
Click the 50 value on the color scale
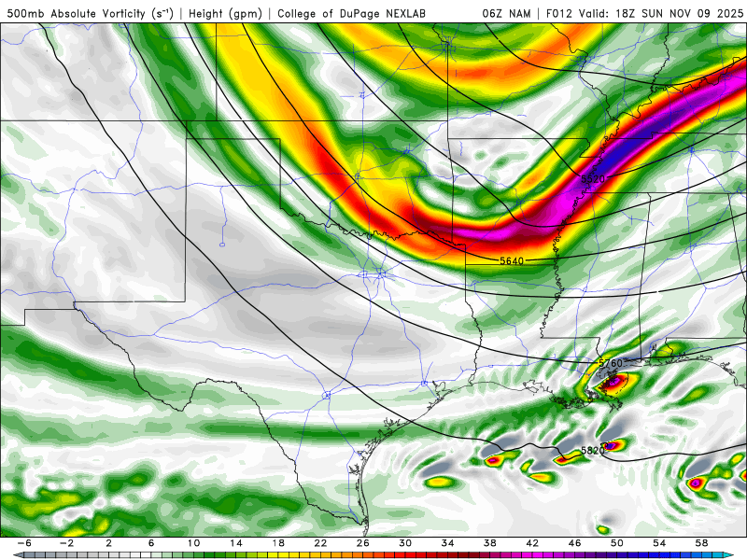pyautogui.click(x=617, y=543)
